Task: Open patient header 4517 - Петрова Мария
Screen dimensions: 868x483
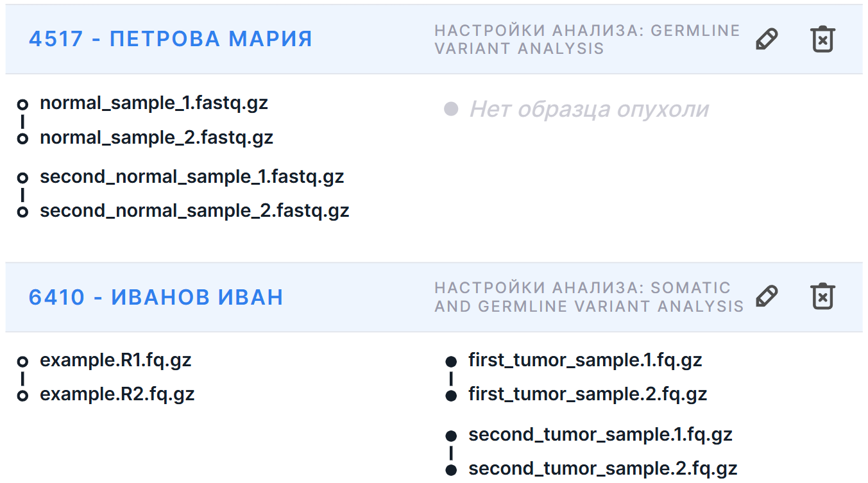Action: click(171, 39)
